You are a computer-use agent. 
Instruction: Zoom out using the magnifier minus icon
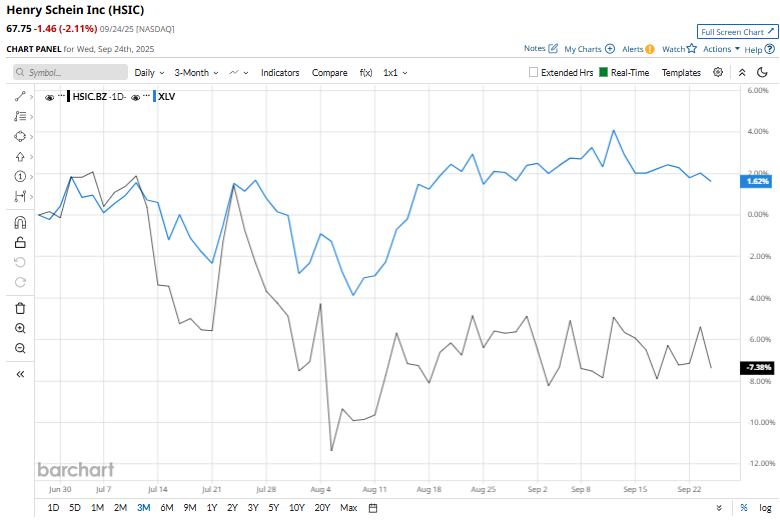[20, 348]
